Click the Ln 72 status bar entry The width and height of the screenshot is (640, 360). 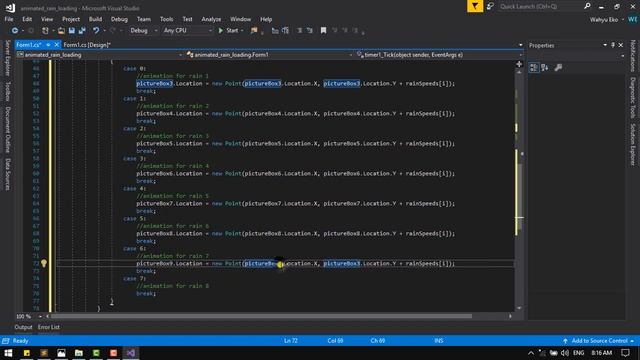coord(291,341)
